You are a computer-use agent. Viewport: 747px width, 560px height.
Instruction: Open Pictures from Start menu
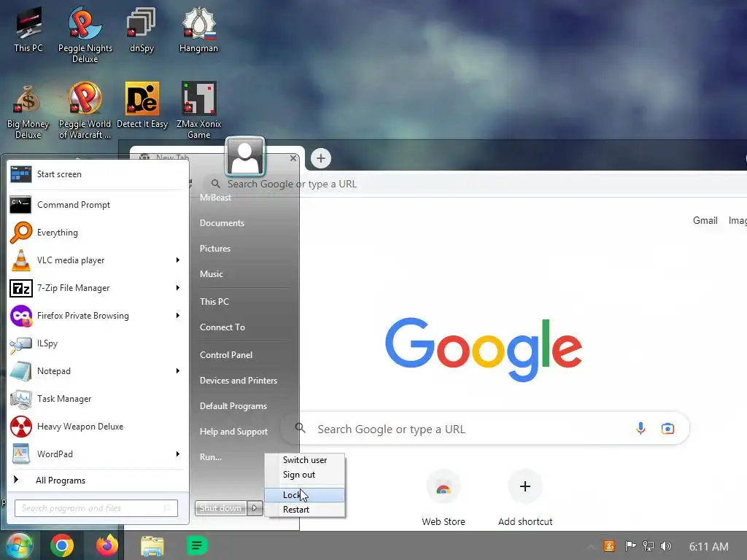215,249
